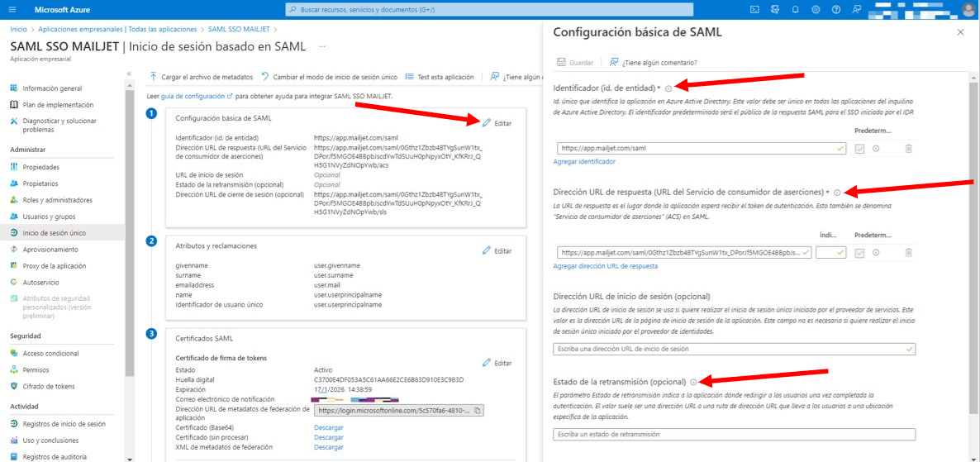The width and height of the screenshot is (980, 462).
Task: Collapse the left navigation sidebar
Action: (x=130, y=74)
